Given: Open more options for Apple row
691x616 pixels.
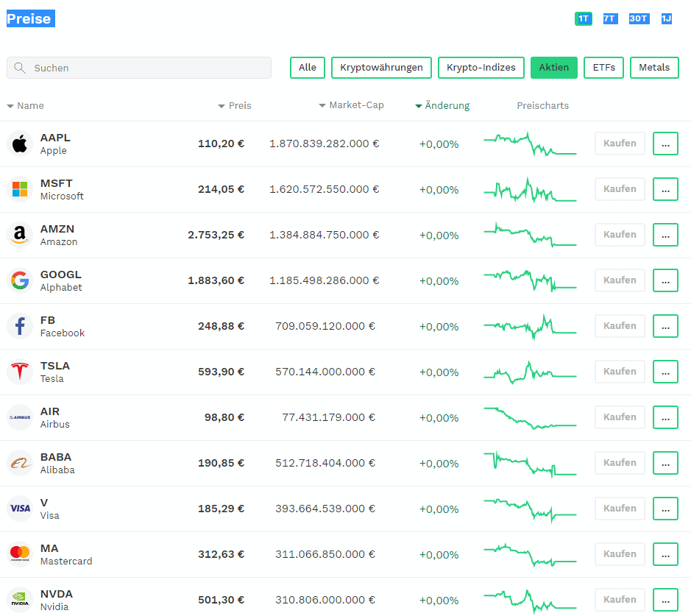Looking at the screenshot, I should (x=665, y=144).
